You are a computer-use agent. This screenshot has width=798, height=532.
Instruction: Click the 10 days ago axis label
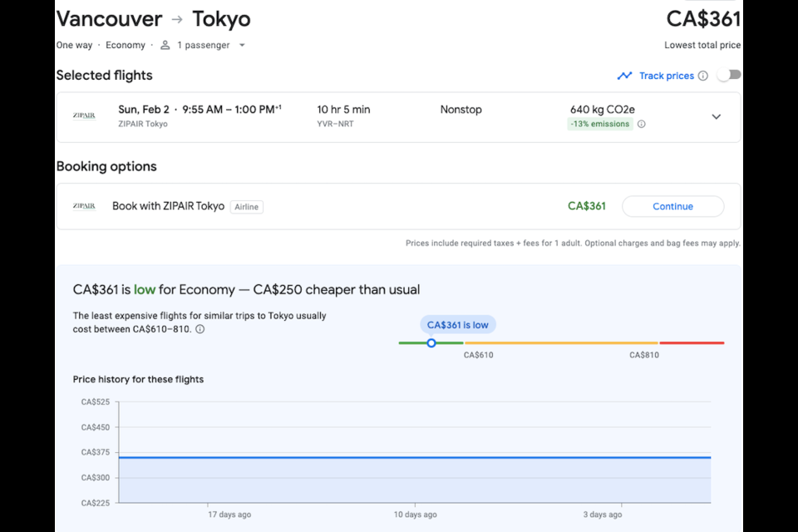(x=416, y=515)
